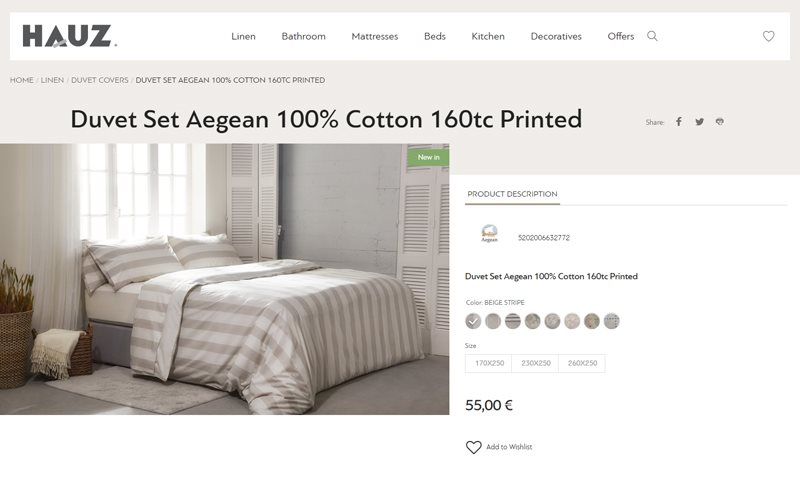Click the Home breadcrumb link
This screenshot has height=500, width=800.
tap(22, 80)
